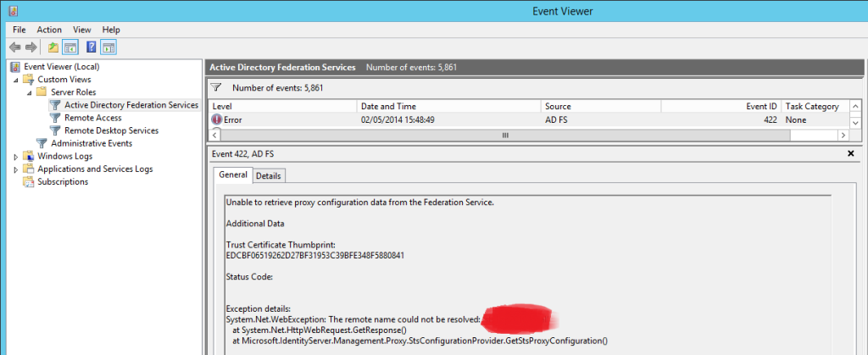Viewport: 868px width, 355px height.
Task: Click the filter funnel icon above event list
Action: click(215, 87)
